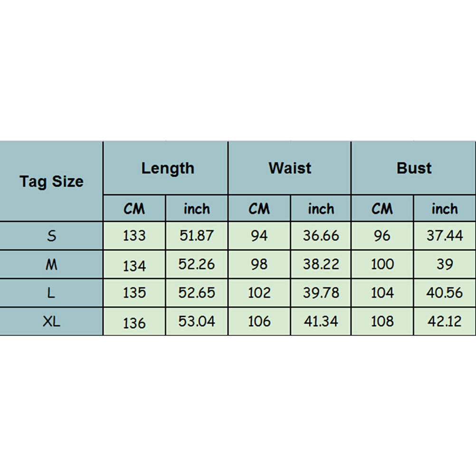Select the S size row label
476x476 pixels.
coord(51,236)
